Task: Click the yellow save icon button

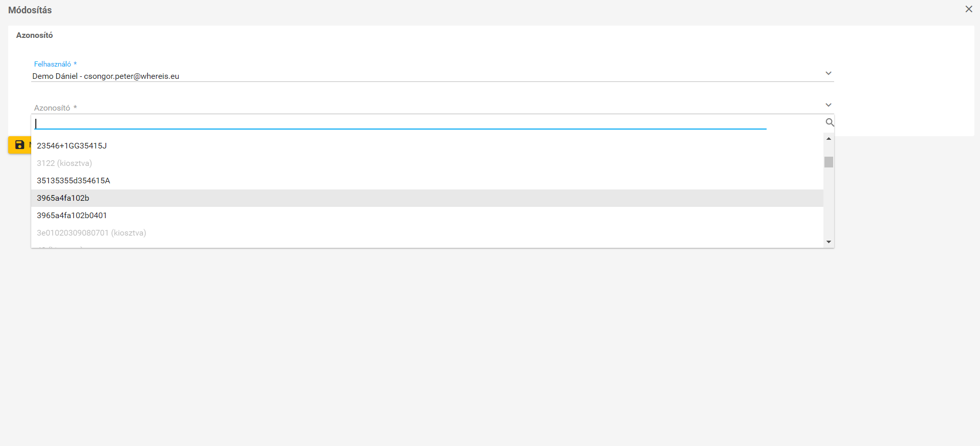Action: coord(19,145)
